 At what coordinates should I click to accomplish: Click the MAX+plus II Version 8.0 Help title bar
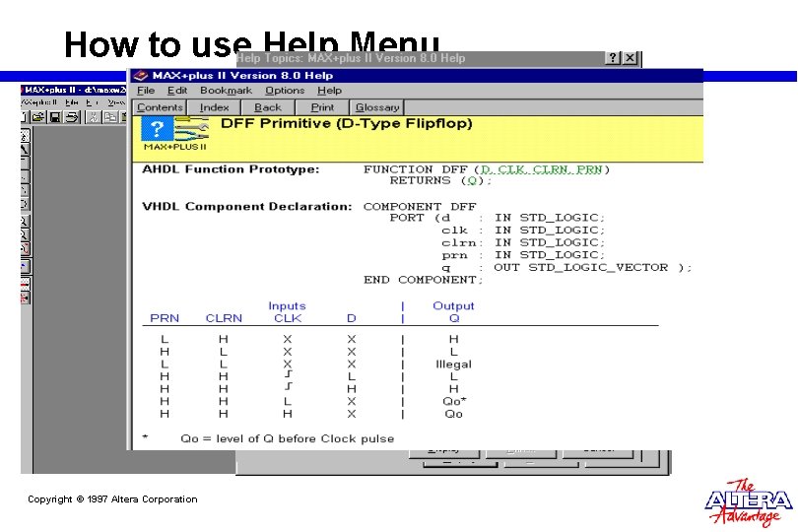click(x=418, y=76)
